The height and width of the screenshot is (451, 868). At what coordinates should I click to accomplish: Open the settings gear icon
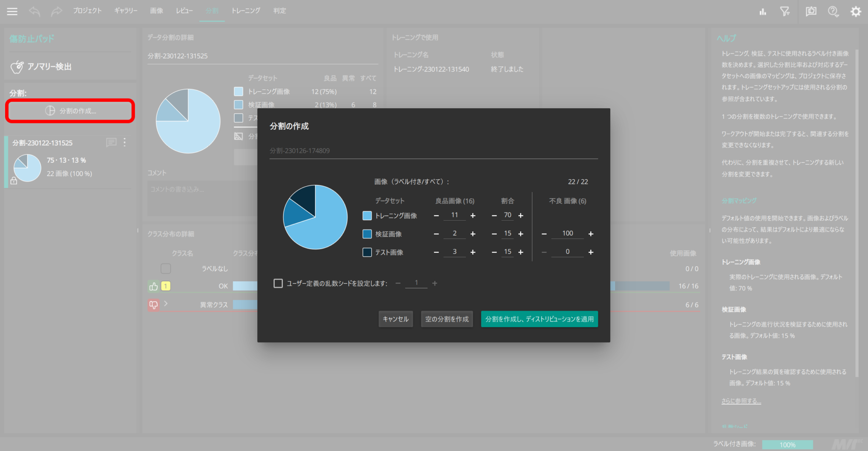856,11
